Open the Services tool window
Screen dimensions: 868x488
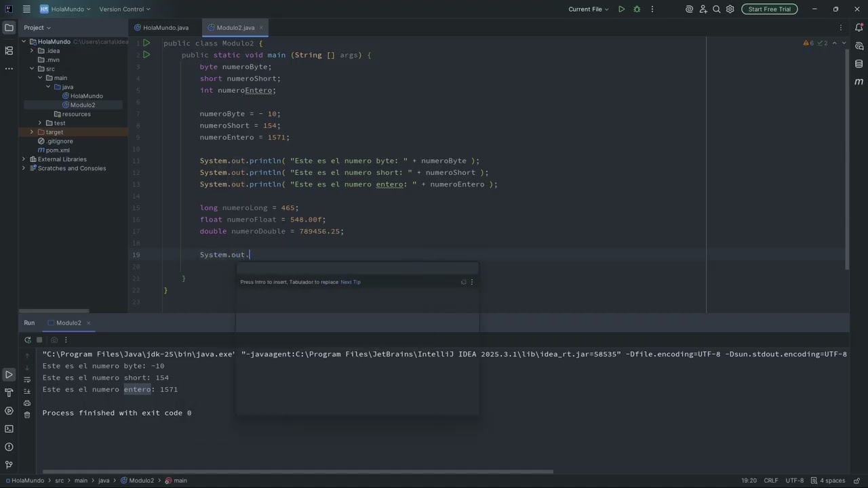tap(9, 411)
